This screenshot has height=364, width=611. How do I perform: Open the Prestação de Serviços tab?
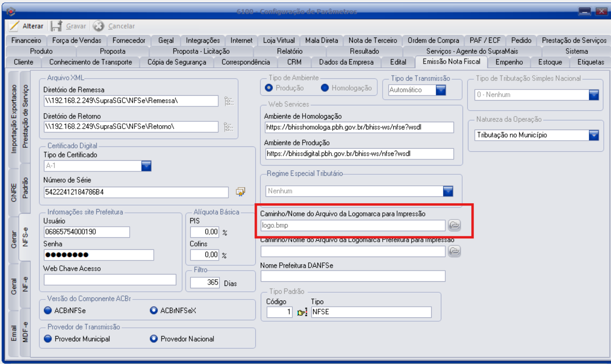coord(573,40)
